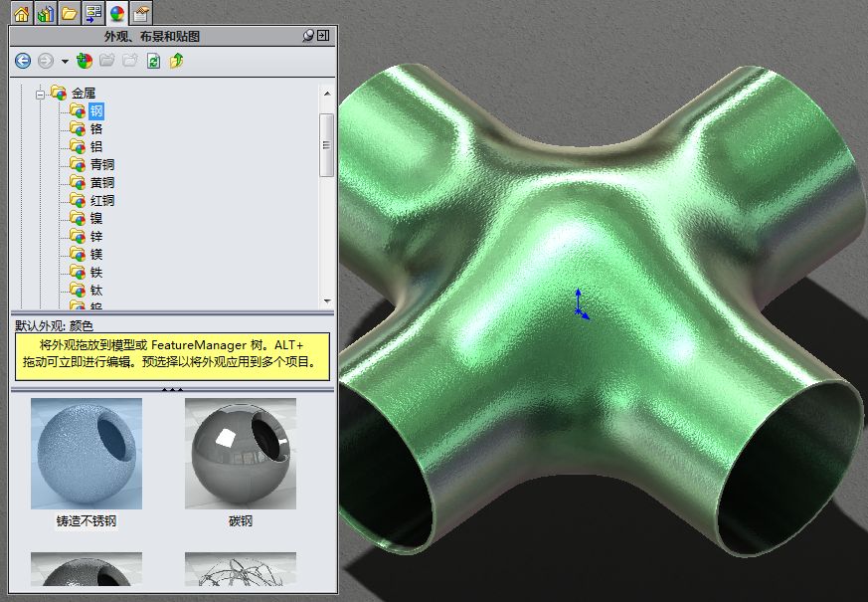
Task: Click the Up One Level folder icon
Action: coord(175,60)
